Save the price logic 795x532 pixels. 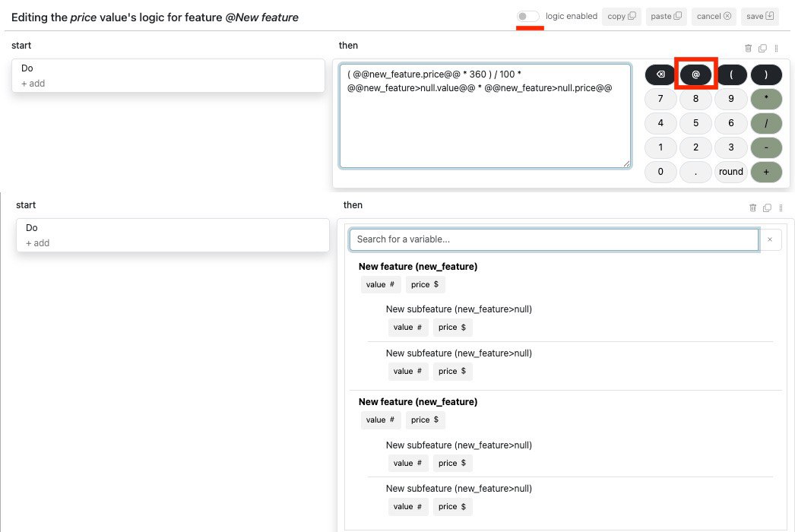760,16
